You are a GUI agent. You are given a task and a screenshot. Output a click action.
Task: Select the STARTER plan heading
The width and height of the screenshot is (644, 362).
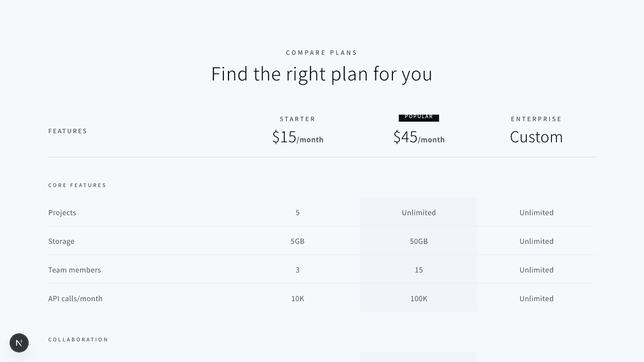pyautogui.click(x=297, y=119)
